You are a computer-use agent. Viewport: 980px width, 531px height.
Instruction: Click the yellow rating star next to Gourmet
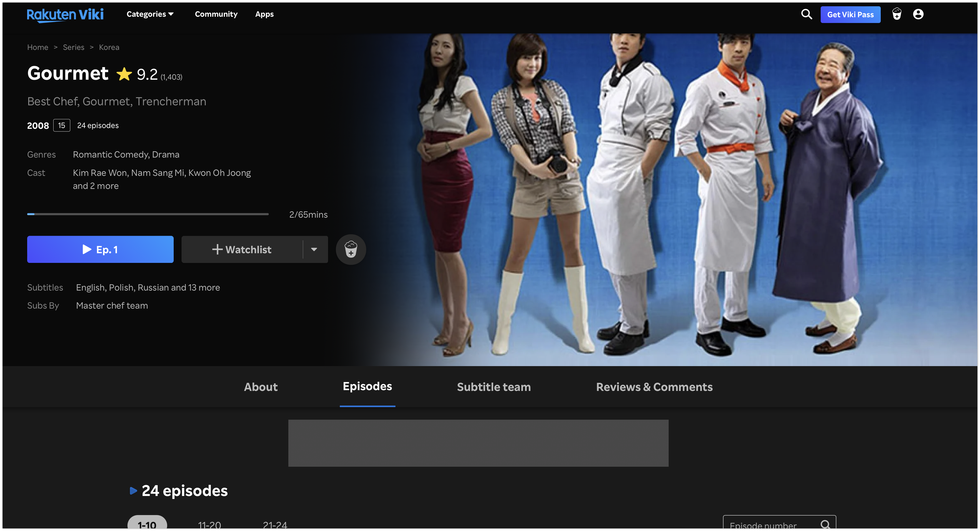pyautogui.click(x=124, y=74)
